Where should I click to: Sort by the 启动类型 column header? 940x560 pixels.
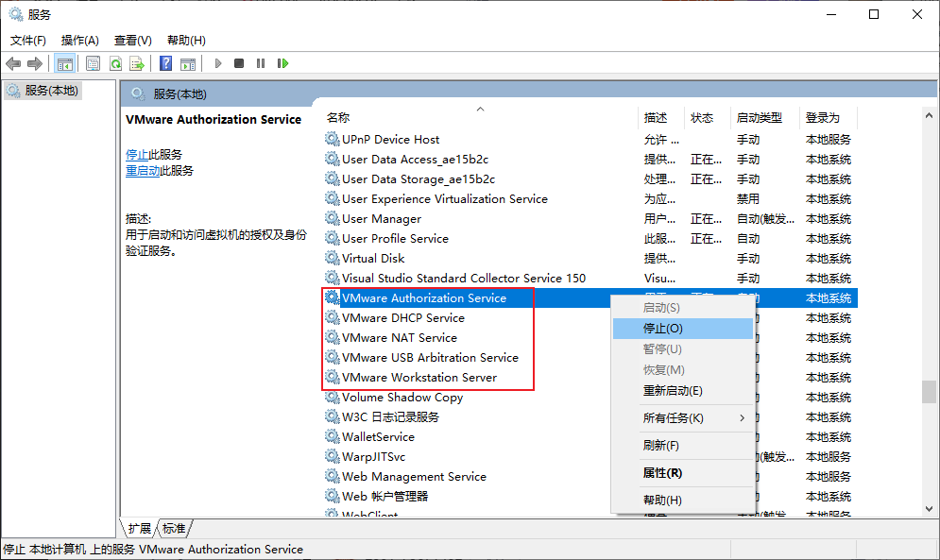(x=765, y=117)
